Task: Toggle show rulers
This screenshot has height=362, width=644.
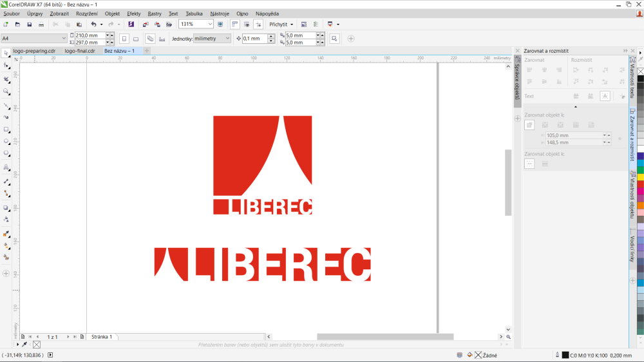Action: [x=235, y=24]
